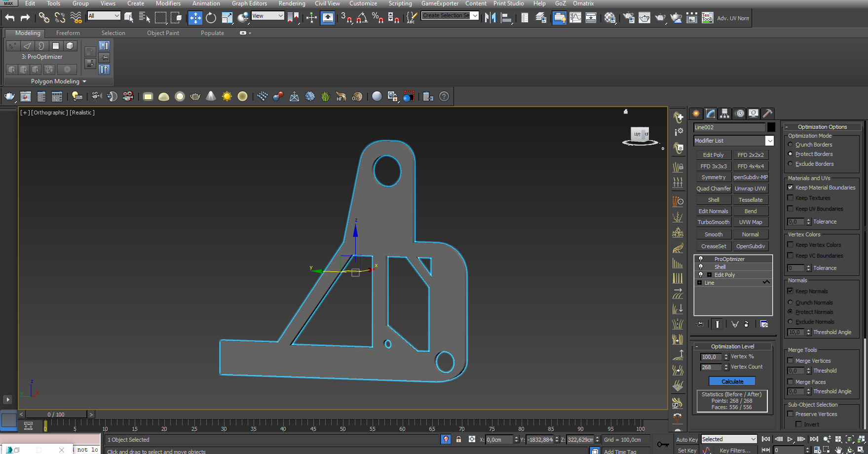Click the black object color swatch
Viewport: 868px width, 454px height.
click(771, 127)
